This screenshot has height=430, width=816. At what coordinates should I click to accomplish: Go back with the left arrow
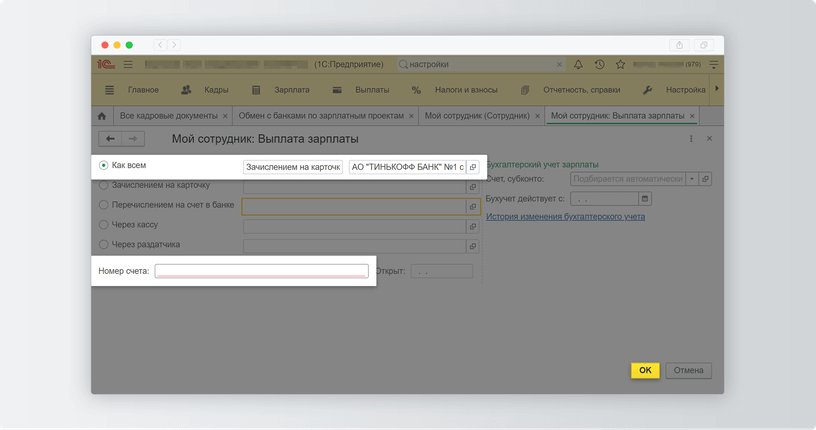[110, 139]
